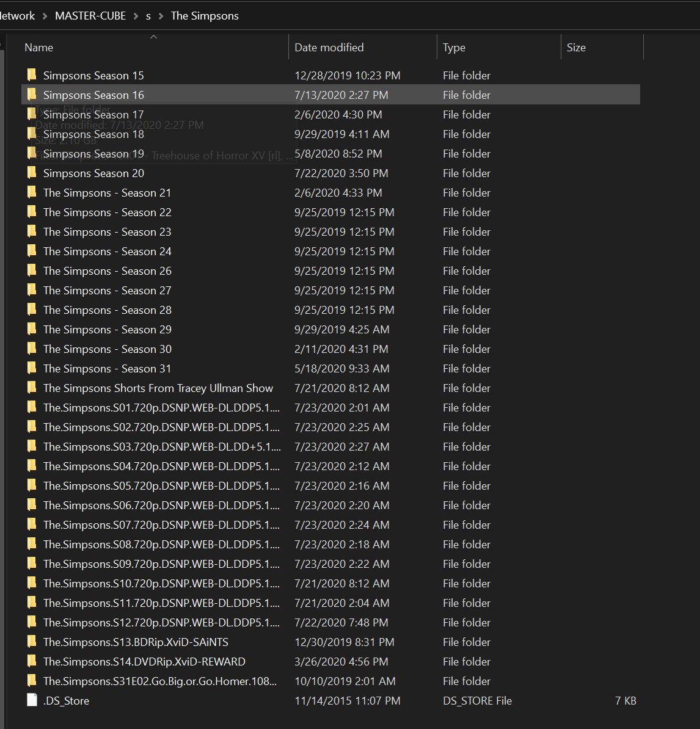Select The Simpsons - Season 31 folder

point(107,368)
